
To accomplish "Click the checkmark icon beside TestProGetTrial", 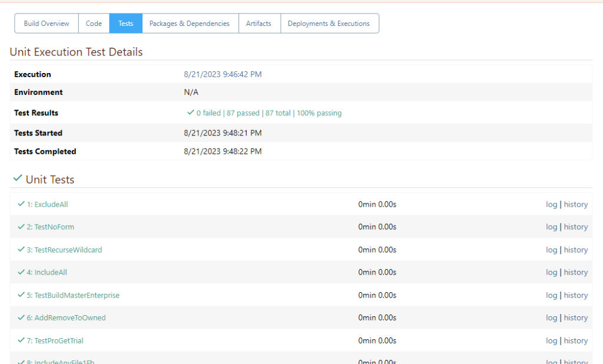I will 21,340.
